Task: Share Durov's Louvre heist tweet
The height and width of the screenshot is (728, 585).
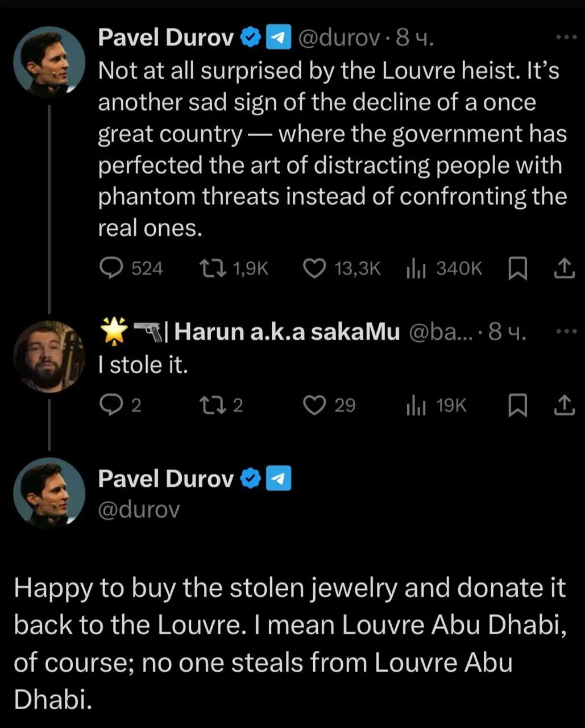Action: coord(564,268)
